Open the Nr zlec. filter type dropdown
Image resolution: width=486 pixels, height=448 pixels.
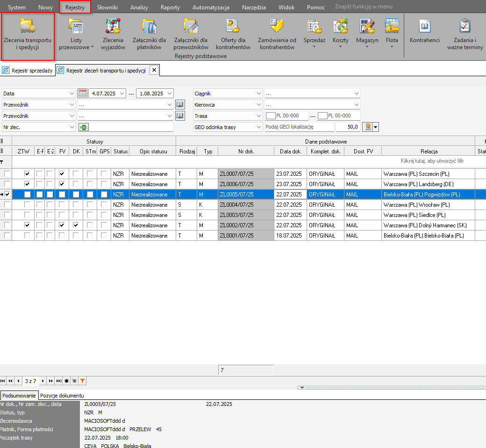point(71,127)
